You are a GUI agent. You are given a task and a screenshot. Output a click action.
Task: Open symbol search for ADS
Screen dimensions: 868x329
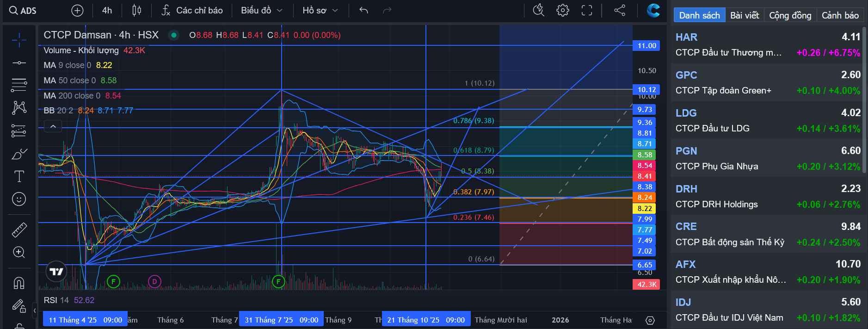click(x=23, y=10)
